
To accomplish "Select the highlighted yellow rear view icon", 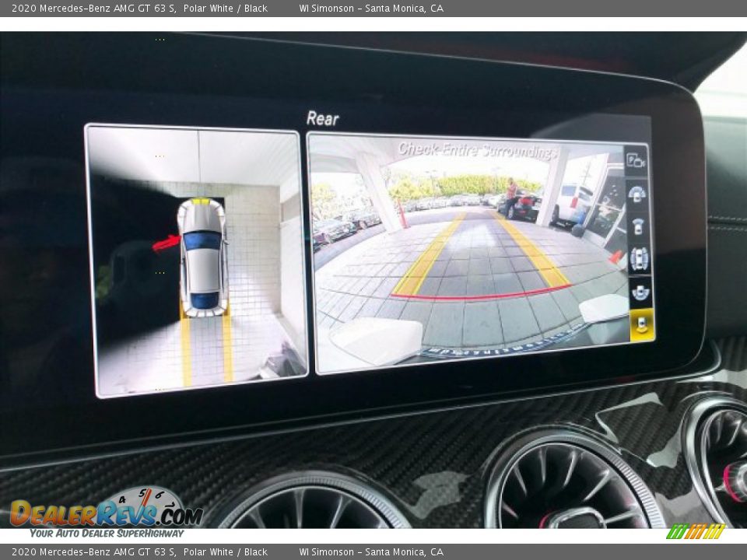I will pyautogui.click(x=642, y=324).
